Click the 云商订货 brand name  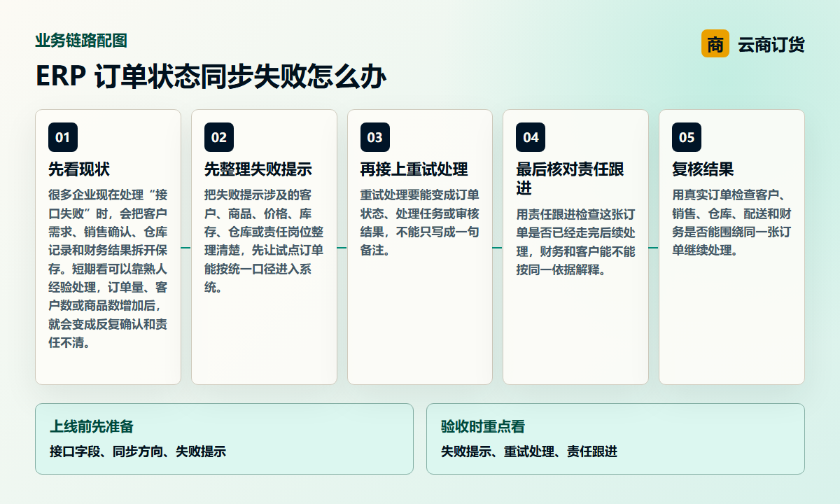771,45
